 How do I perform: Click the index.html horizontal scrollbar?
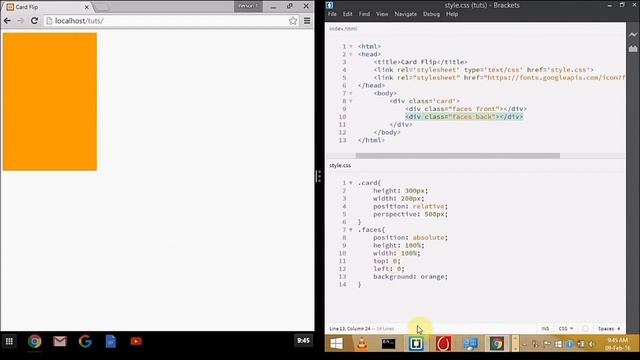[x=458, y=156]
